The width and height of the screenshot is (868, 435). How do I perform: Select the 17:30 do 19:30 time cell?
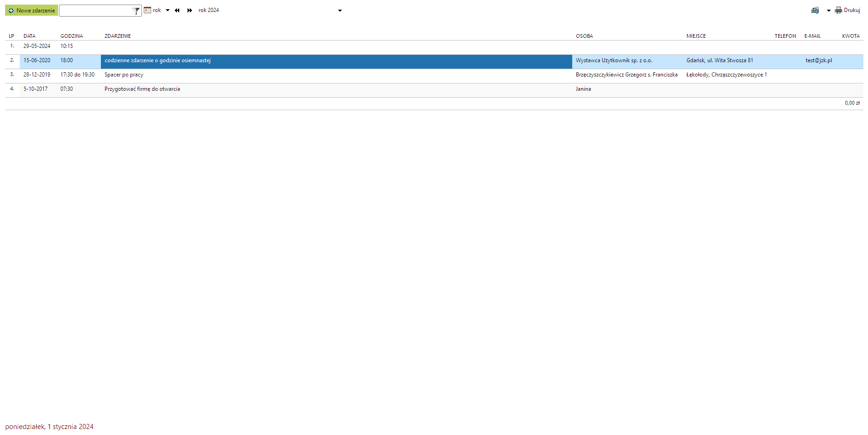click(77, 75)
